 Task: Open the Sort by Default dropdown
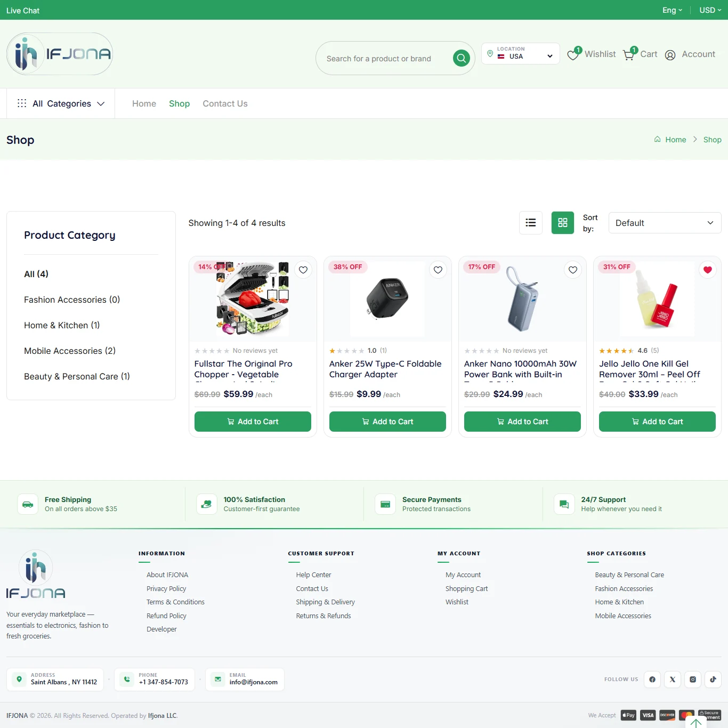pyautogui.click(x=665, y=223)
